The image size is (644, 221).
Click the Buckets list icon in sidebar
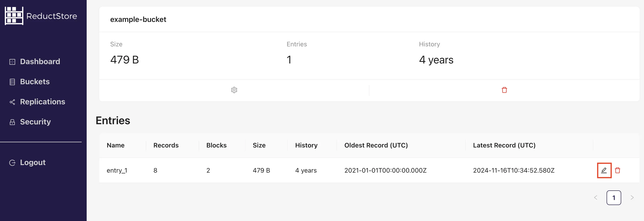(x=12, y=82)
